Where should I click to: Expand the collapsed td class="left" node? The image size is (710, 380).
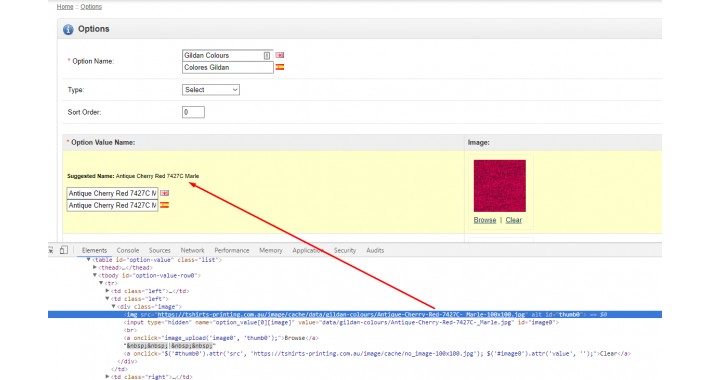click(x=107, y=291)
